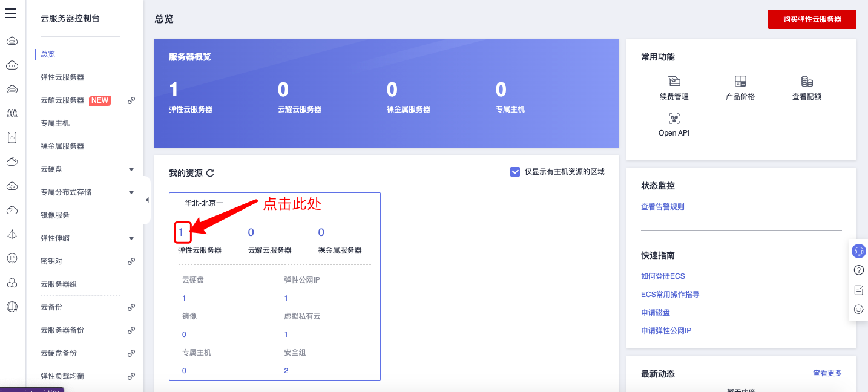Click 云耀云服务器 count in 服务器概览 banner

point(283,90)
